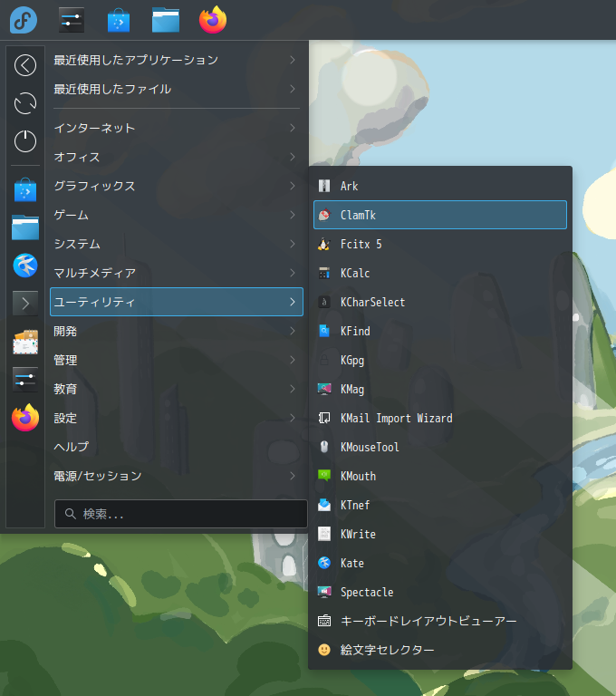Launch Kate from the utilities list
The image size is (616, 696).
pos(440,564)
